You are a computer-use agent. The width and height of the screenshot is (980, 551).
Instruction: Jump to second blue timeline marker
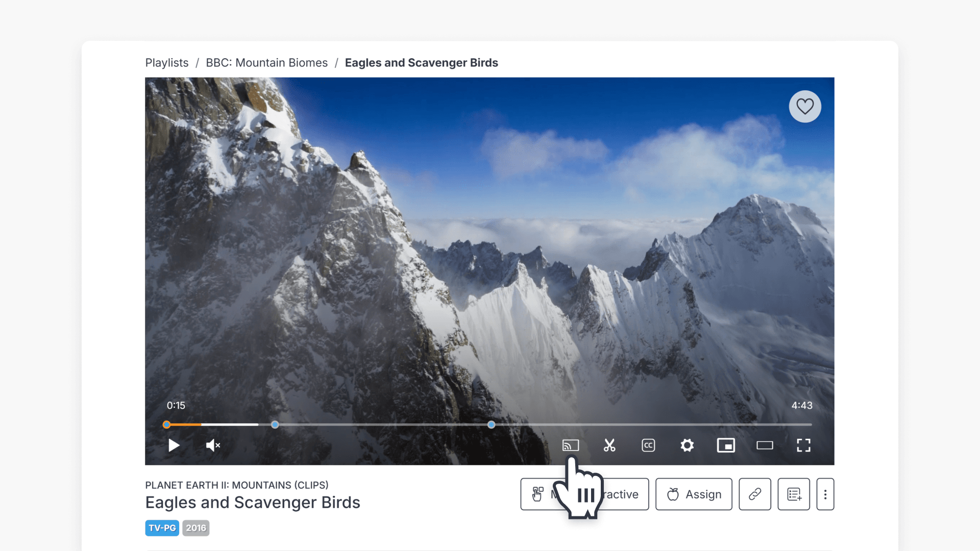[x=491, y=424]
